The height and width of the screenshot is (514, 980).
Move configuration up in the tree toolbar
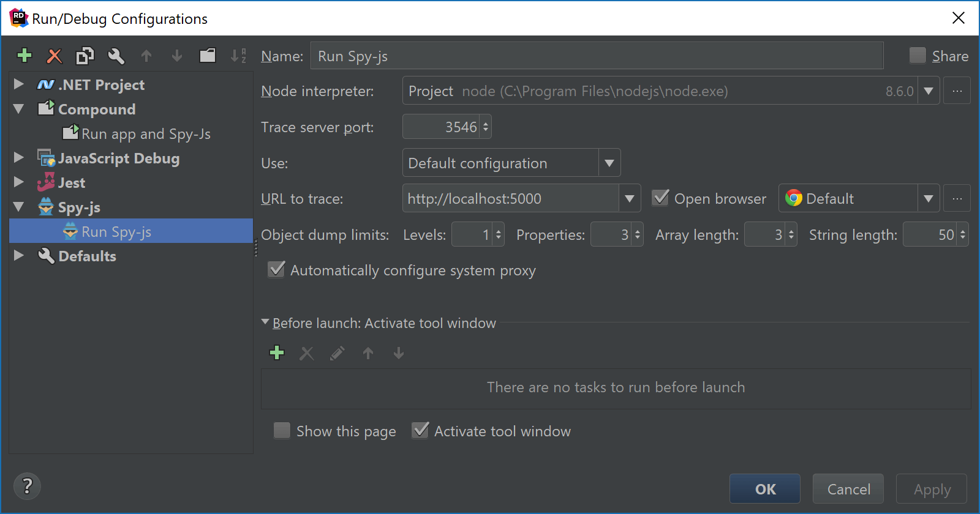click(x=146, y=56)
